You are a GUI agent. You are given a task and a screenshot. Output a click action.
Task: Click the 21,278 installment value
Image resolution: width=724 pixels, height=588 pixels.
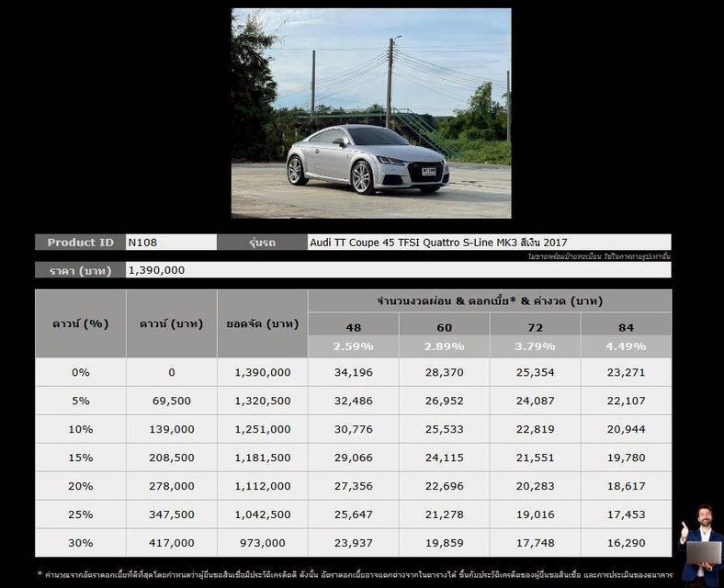click(x=444, y=514)
